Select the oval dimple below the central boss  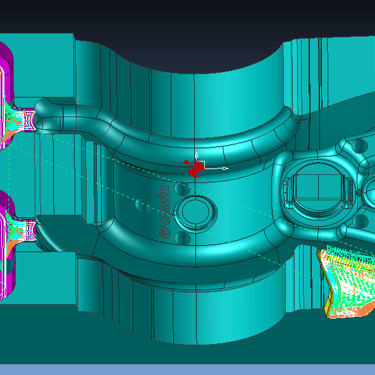click(183, 238)
